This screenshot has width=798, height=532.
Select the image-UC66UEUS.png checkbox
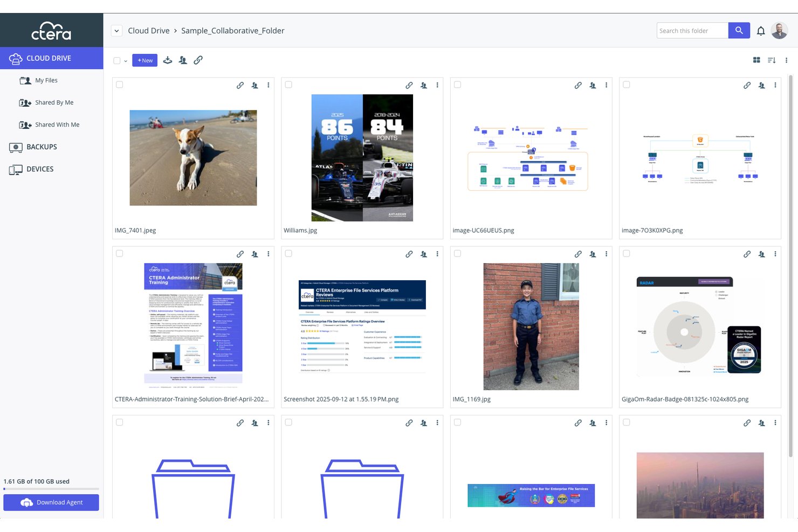(458, 85)
